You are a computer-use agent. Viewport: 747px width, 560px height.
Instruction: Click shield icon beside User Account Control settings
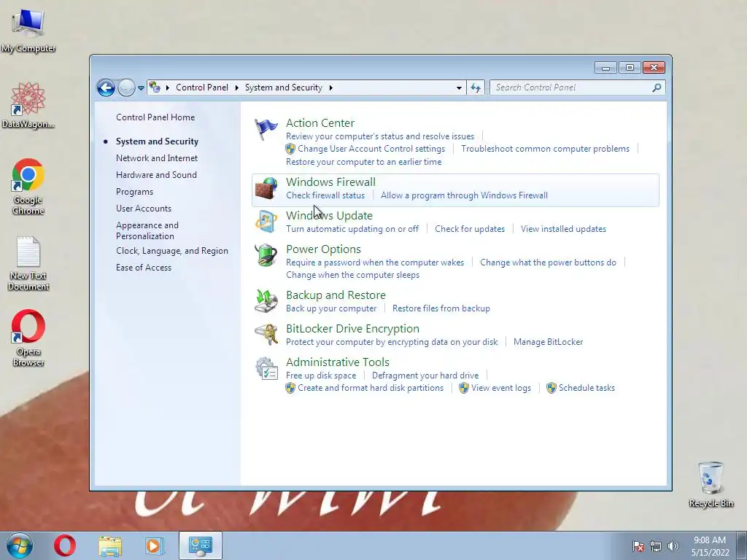tap(290, 149)
